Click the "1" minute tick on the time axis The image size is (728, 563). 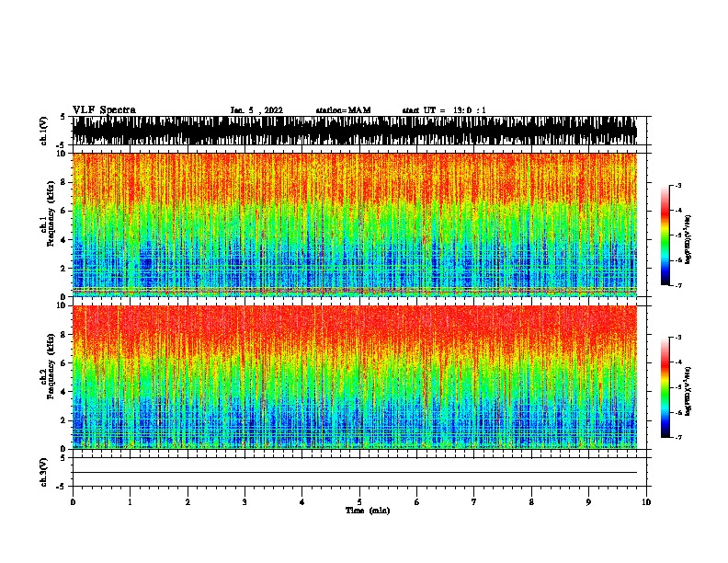point(130,502)
